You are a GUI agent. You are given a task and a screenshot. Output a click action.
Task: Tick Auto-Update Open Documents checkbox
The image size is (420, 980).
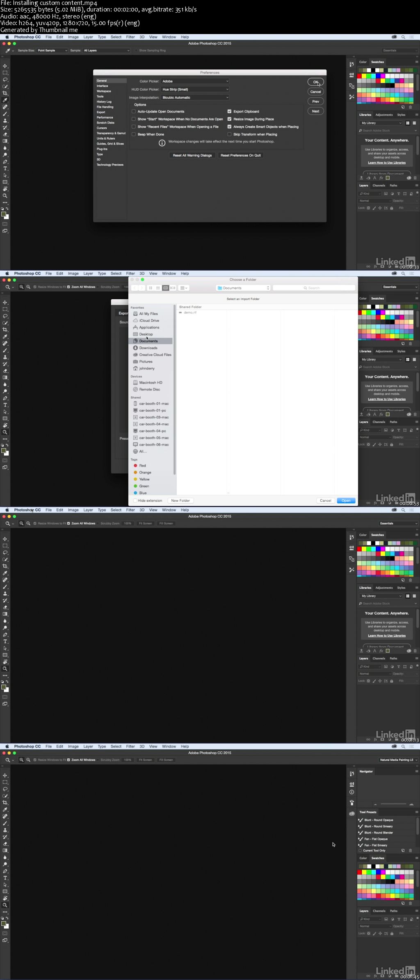point(134,111)
